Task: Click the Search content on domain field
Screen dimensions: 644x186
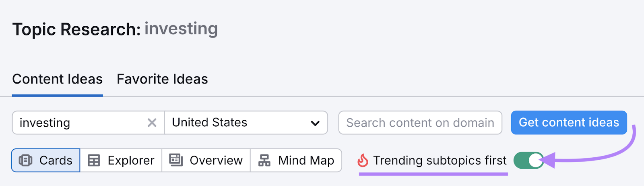Action: 420,123
